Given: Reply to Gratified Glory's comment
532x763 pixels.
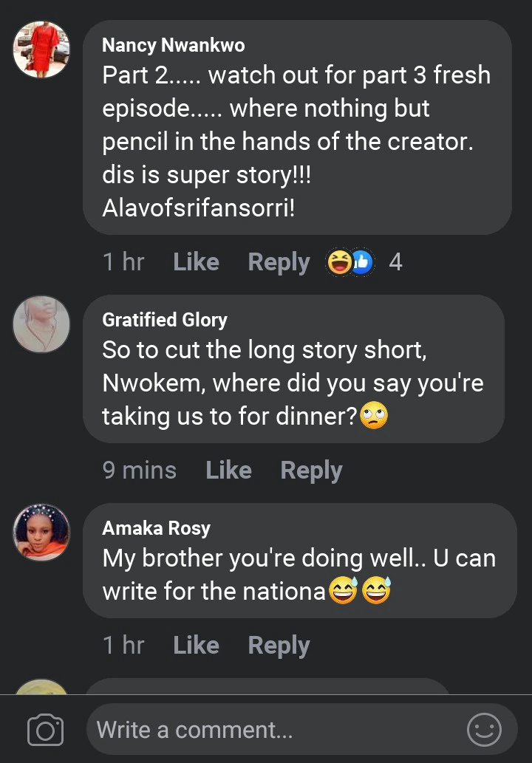Looking at the screenshot, I should click(311, 471).
